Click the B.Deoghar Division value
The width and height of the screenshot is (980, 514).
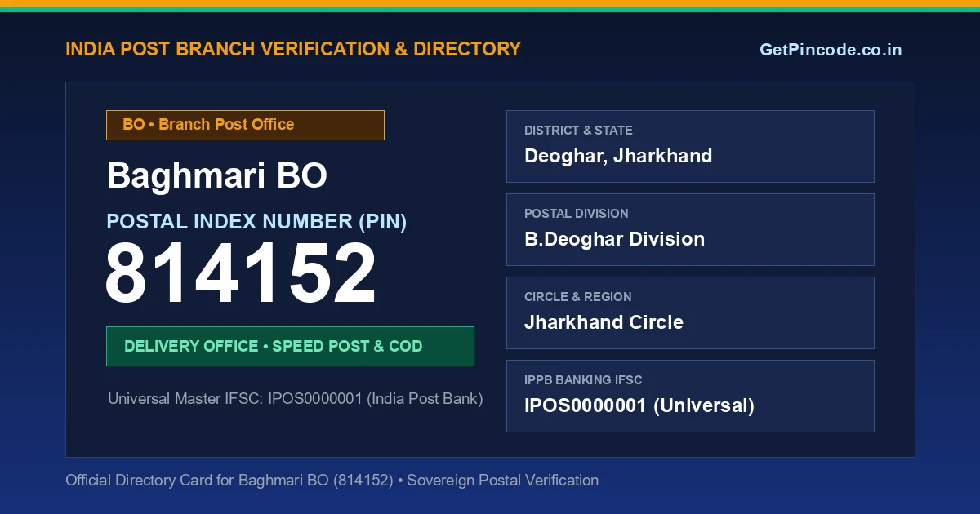tap(614, 239)
